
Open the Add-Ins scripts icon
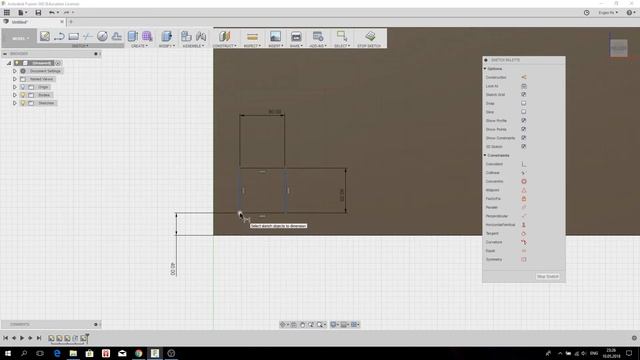tap(318, 36)
